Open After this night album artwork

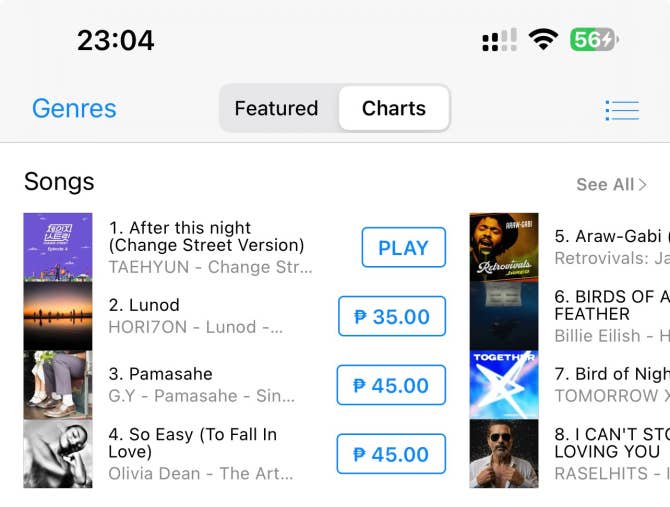pyautogui.click(x=58, y=247)
